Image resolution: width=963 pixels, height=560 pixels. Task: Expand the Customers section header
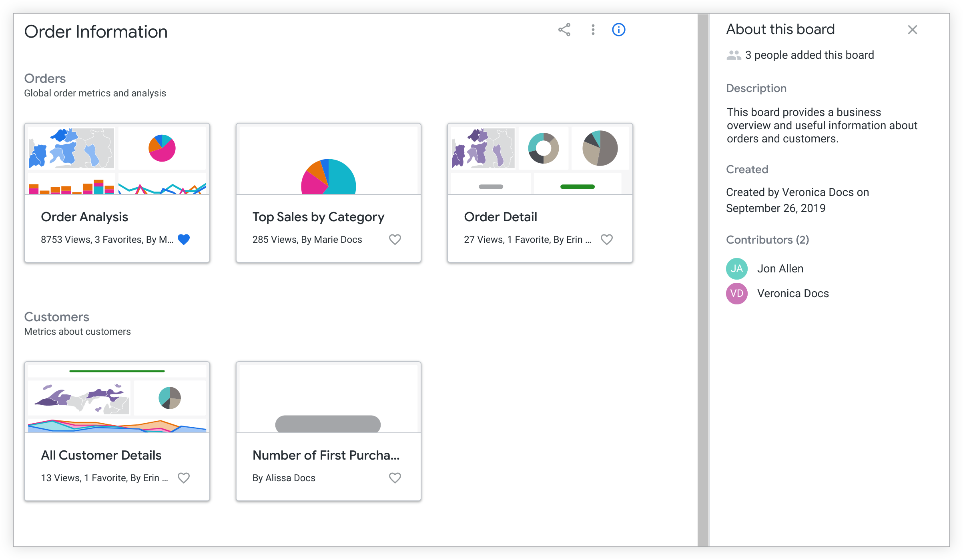(x=57, y=317)
